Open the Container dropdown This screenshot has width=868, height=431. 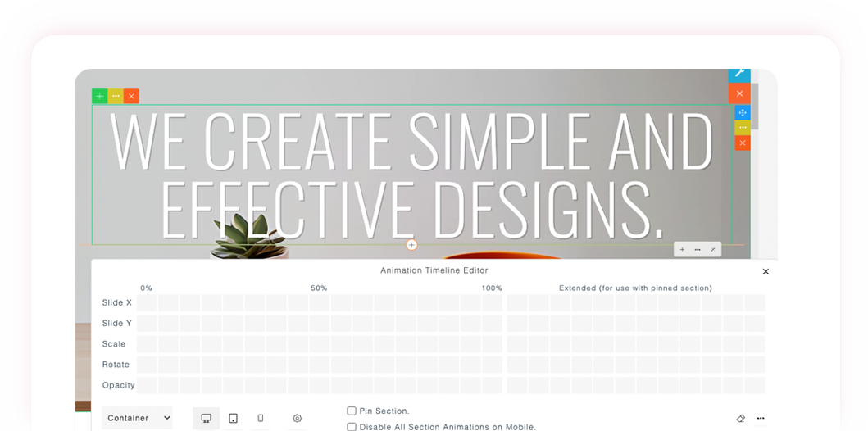pyautogui.click(x=137, y=418)
